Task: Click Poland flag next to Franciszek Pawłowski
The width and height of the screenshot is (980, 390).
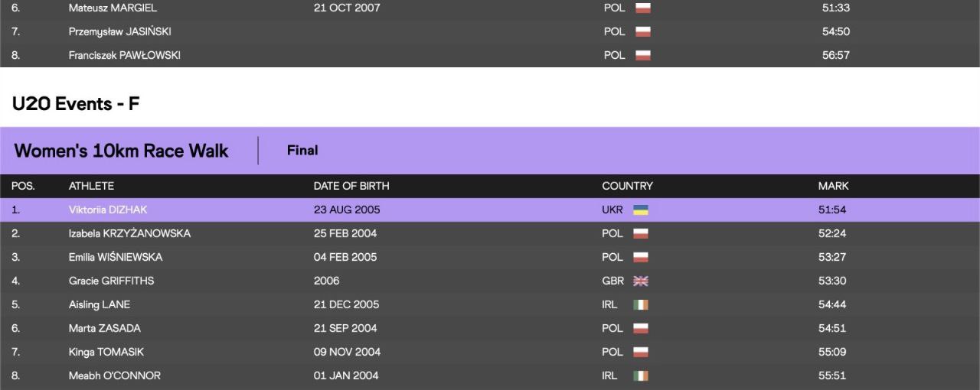Action: [x=642, y=55]
